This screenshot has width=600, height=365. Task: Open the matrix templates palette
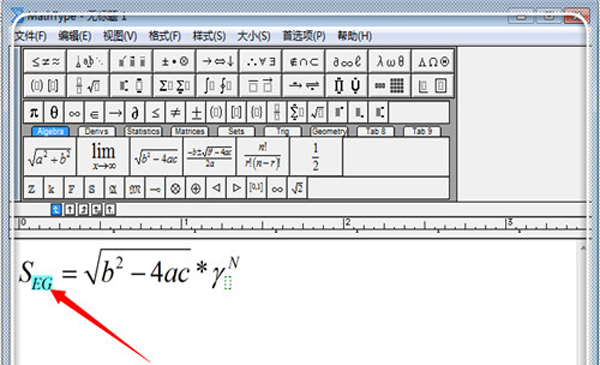tap(390, 85)
